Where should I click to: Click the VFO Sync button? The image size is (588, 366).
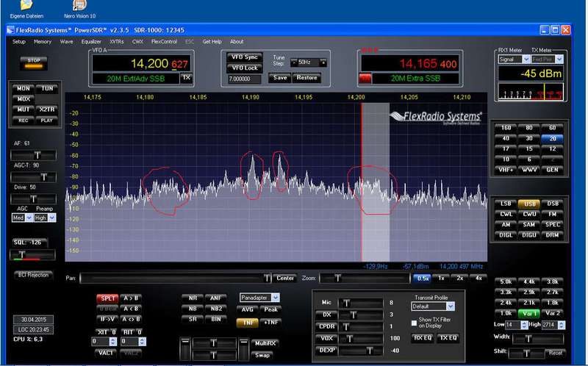point(245,57)
